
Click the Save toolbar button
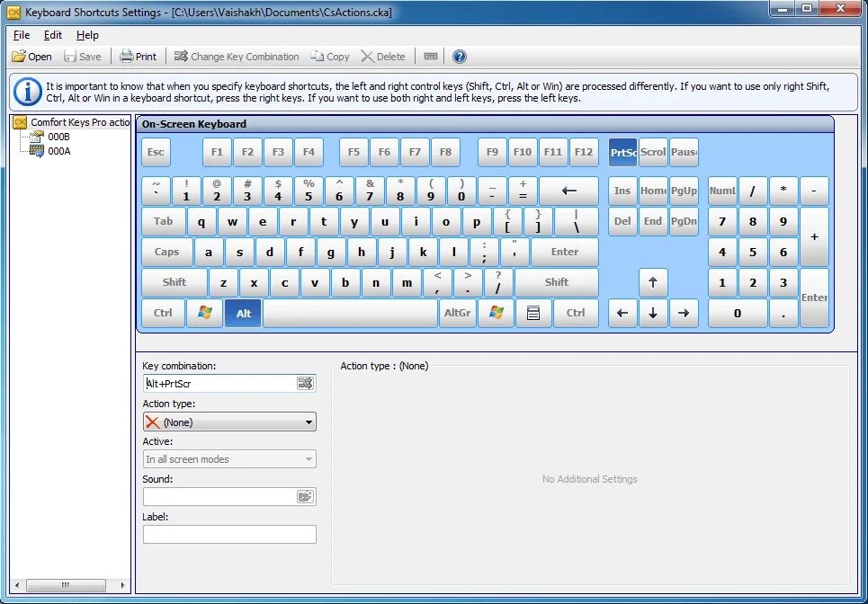83,57
